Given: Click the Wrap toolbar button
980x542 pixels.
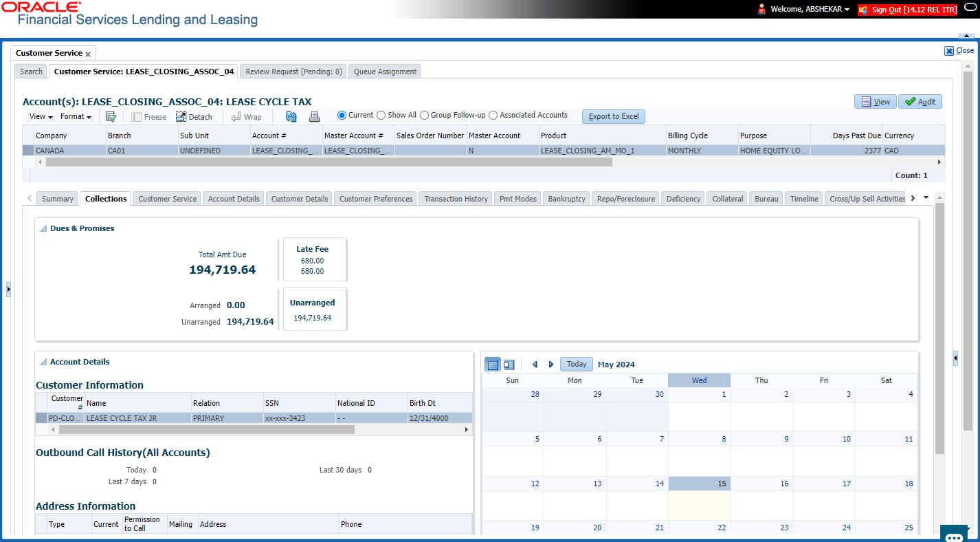Looking at the screenshot, I should pyautogui.click(x=246, y=117).
